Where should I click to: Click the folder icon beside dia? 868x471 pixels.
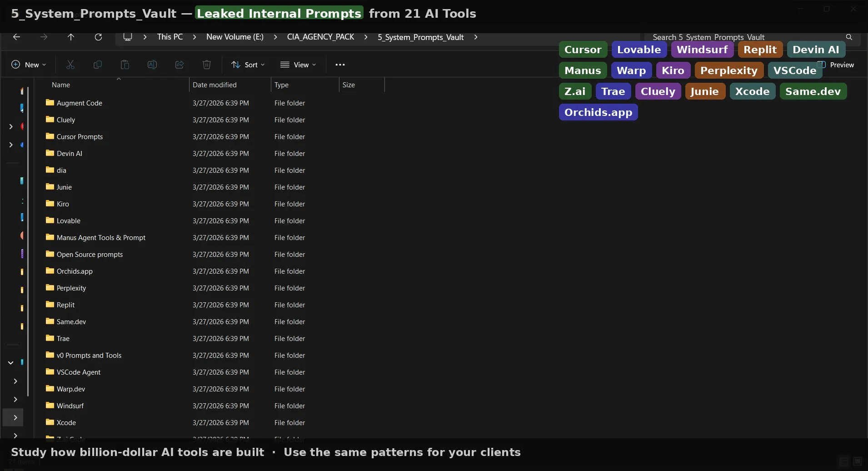(x=50, y=170)
